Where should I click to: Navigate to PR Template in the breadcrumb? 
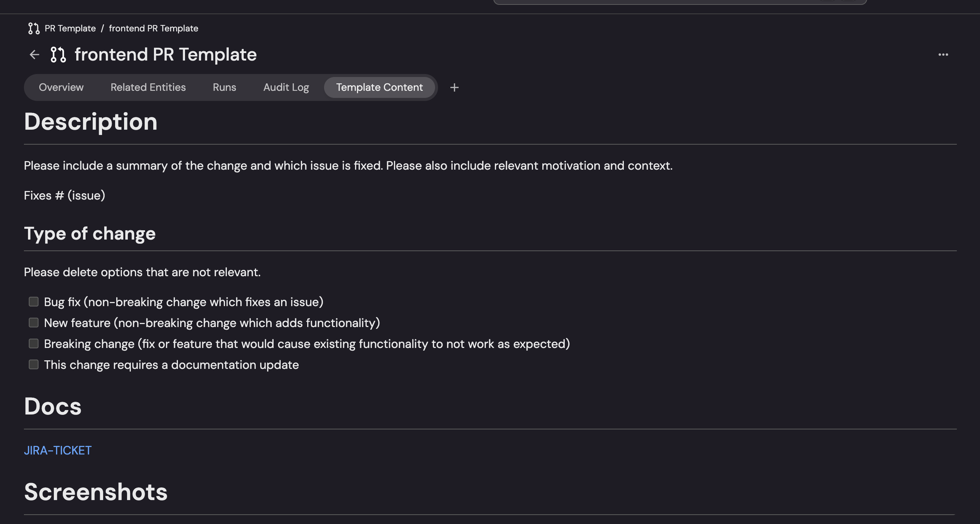tap(70, 28)
